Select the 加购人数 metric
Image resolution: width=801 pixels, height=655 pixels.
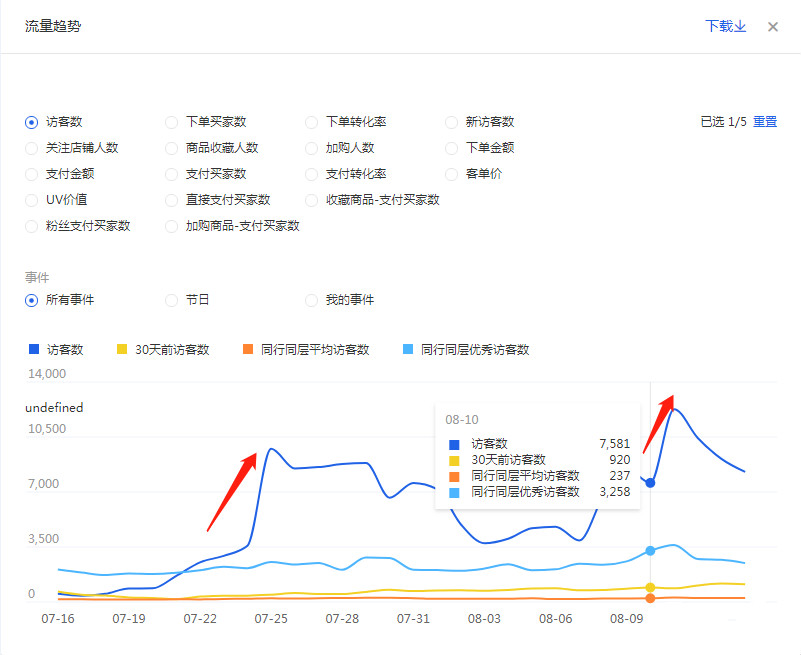coord(311,148)
